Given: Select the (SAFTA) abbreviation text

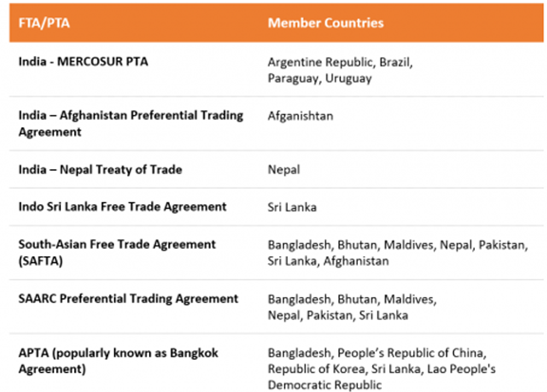Looking at the screenshot, I should 41,261.
